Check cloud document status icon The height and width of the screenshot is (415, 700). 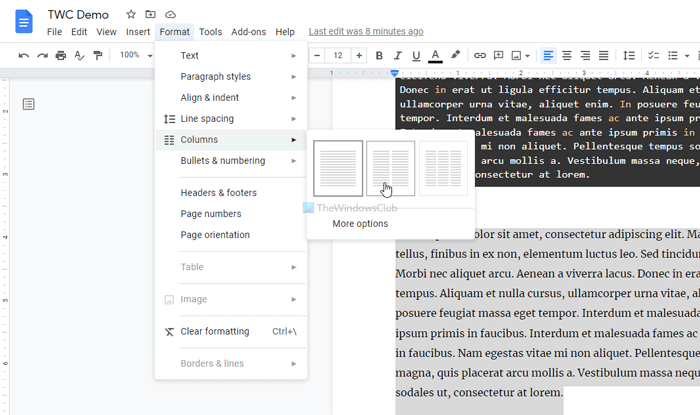pos(171,14)
